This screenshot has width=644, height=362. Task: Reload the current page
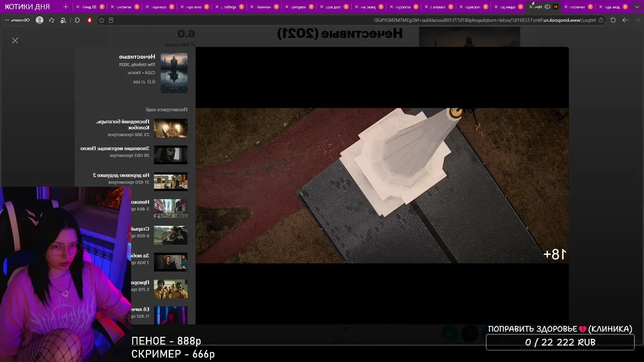[613, 20]
